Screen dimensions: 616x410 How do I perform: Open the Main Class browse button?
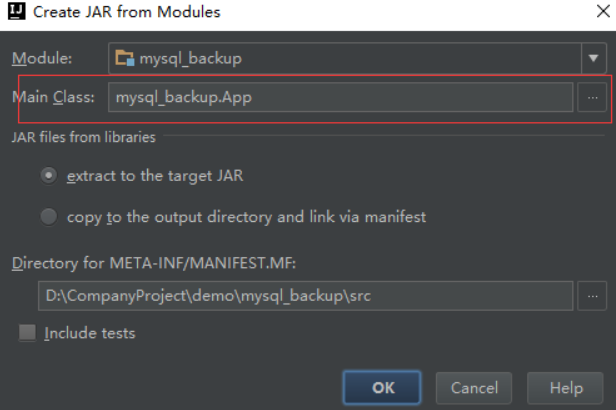(593, 97)
